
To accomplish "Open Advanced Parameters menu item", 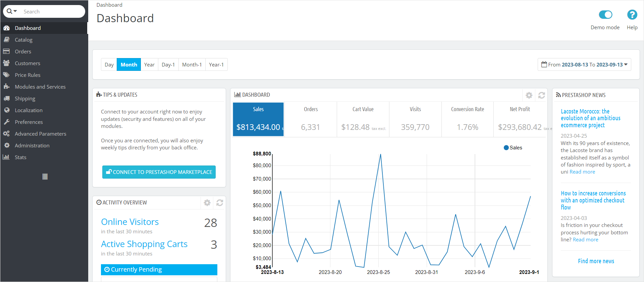I will tap(44, 134).
